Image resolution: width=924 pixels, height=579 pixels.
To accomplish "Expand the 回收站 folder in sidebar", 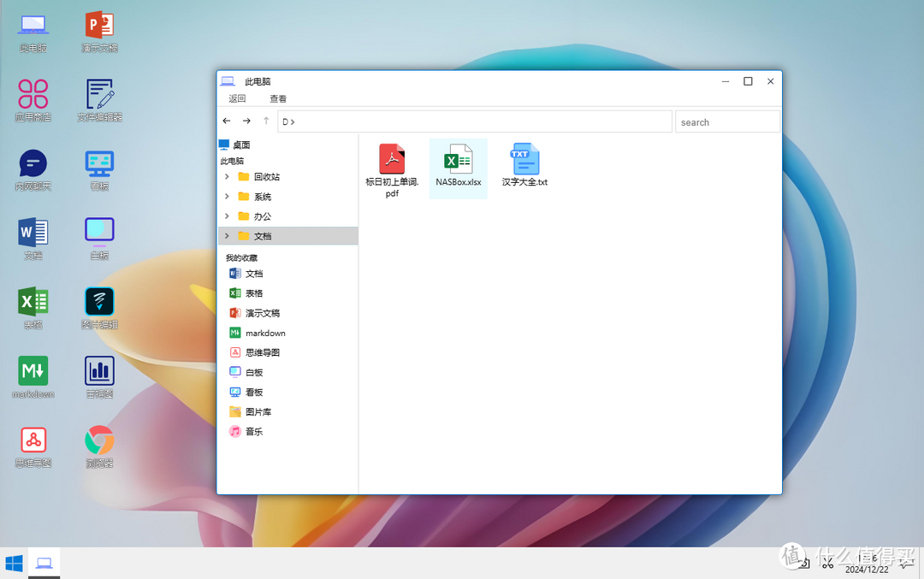I will pos(227,176).
